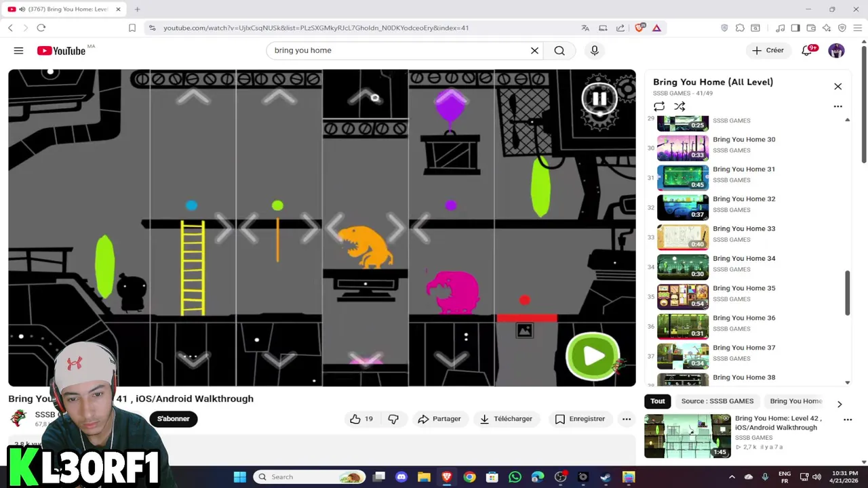
Task: Go to the YouTube home logo
Action: click(61, 51)
